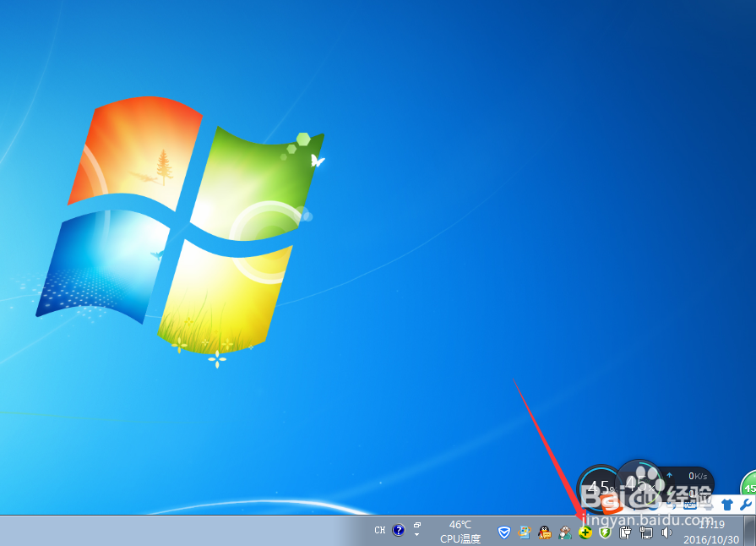Click the 46℃ CPU温度 readout
The height and width of the screenshot is (546, 756).
[x=460, y=532]
